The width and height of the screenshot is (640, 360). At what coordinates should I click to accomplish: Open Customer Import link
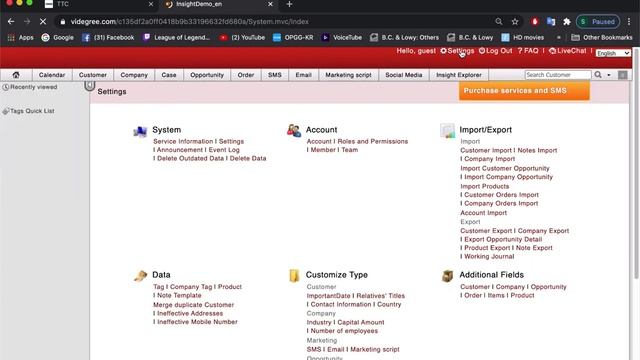[486, 150]
